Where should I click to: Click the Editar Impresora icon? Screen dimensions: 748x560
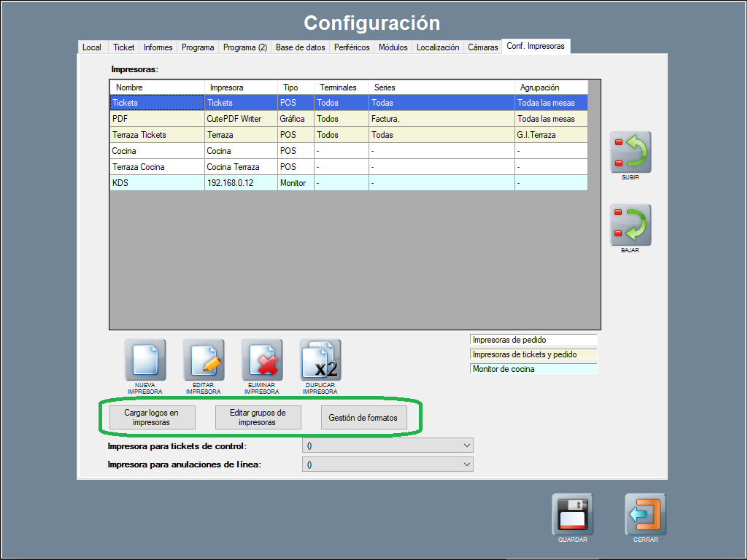203,360
